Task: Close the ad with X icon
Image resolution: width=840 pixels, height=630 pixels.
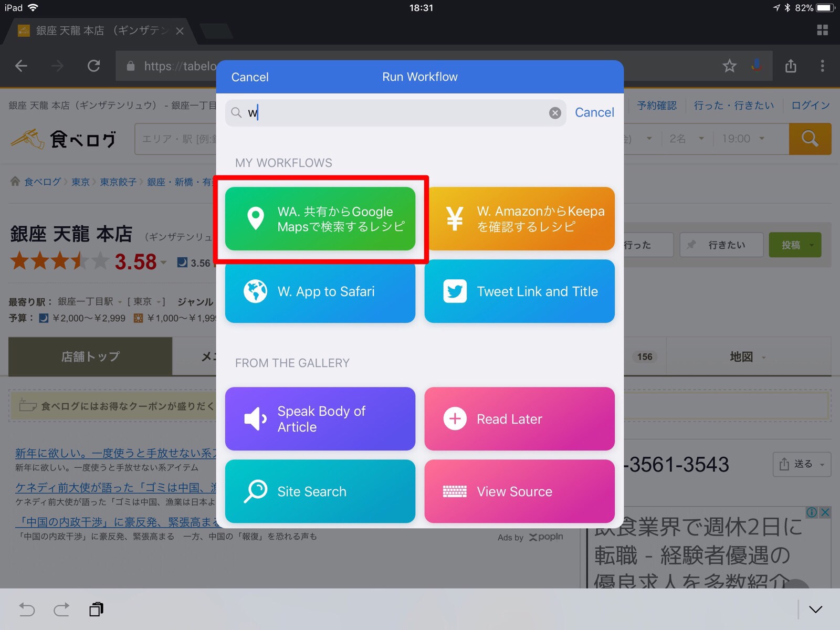Action: [x=825, y=512]
